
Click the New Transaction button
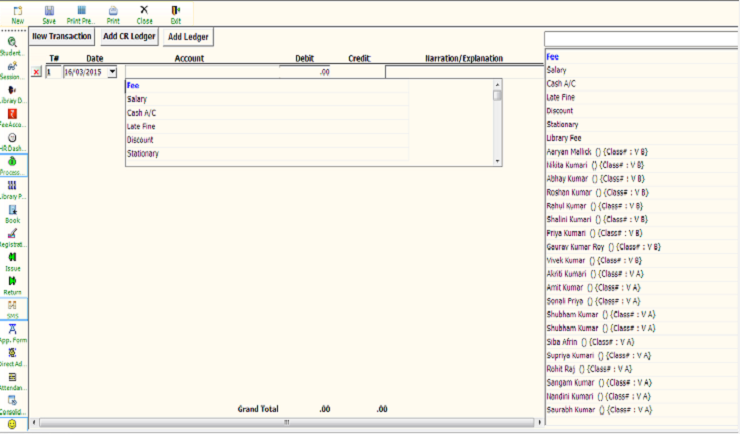62,36
